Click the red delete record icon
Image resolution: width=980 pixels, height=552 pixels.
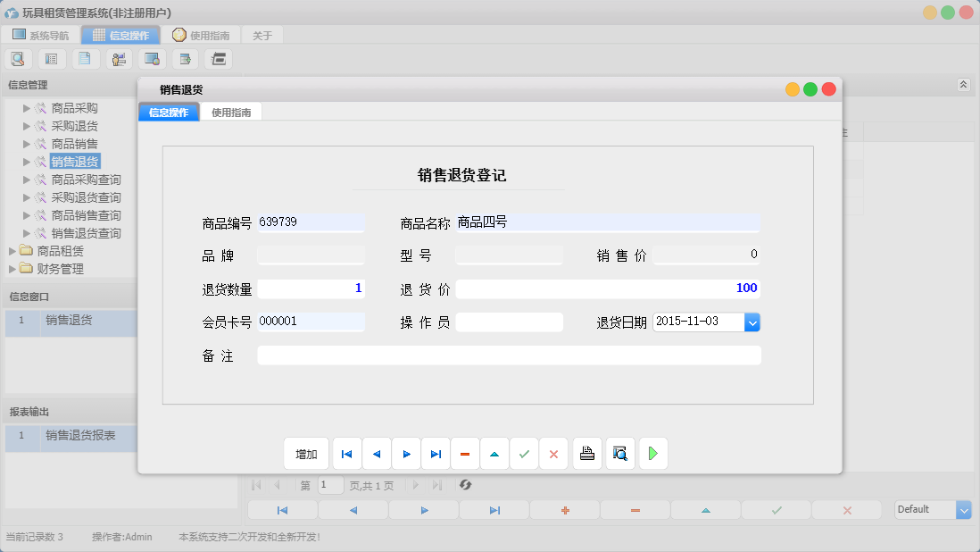coord(465,453)
